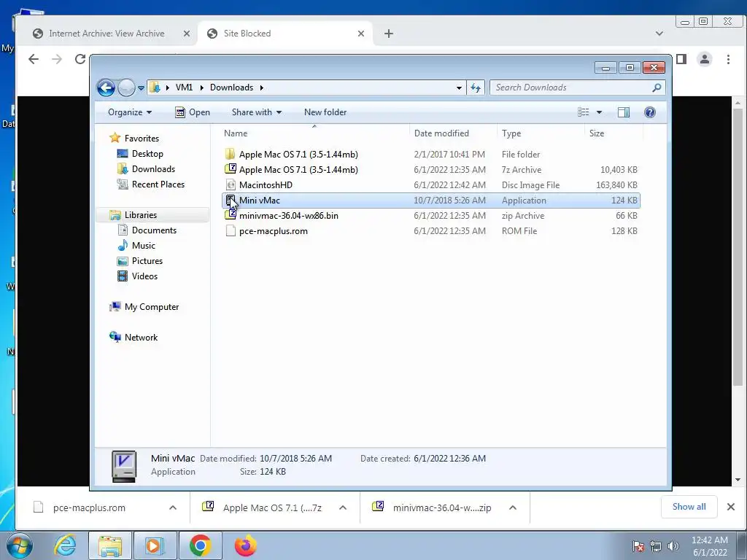Open options for minivmac zip download
Viewport: 747px width, 560px height.
pos(513,508)
